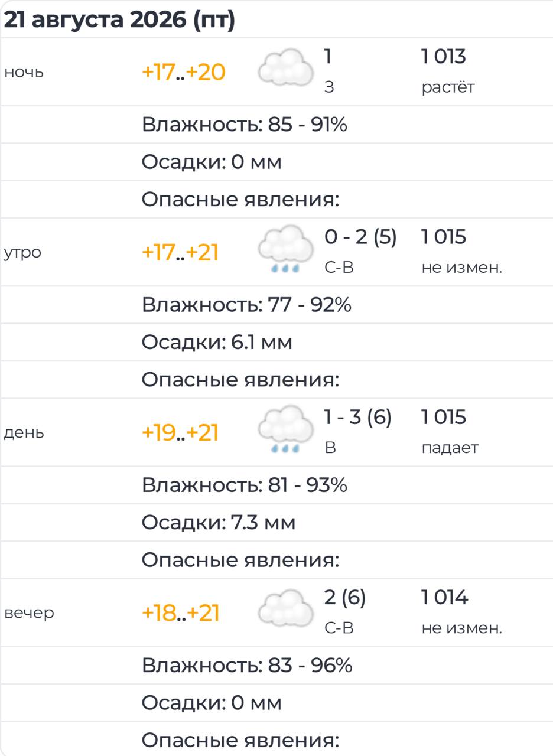Click the вечер time-of-day label
Viewport: 553px width, 756px height.
pyautogui.click(x=29, y=613)
